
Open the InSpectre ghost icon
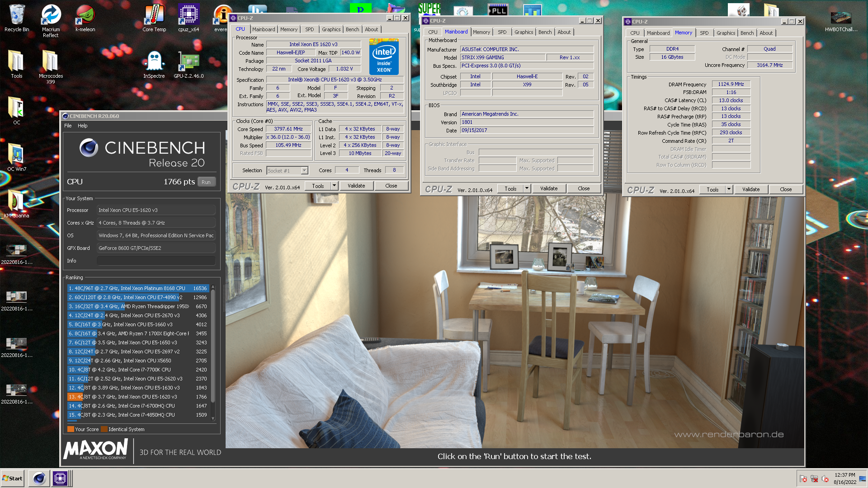154,65
